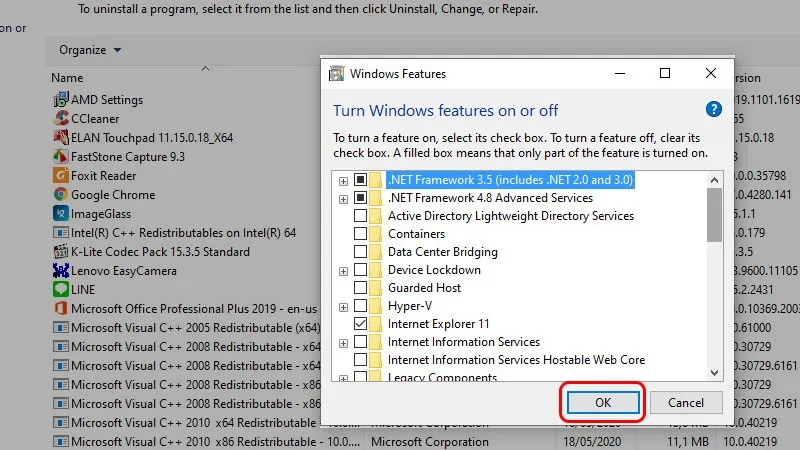Click the FastStone Capture 9.3 icon
This screenshot has width=800, height=450.
coord(60,156)
